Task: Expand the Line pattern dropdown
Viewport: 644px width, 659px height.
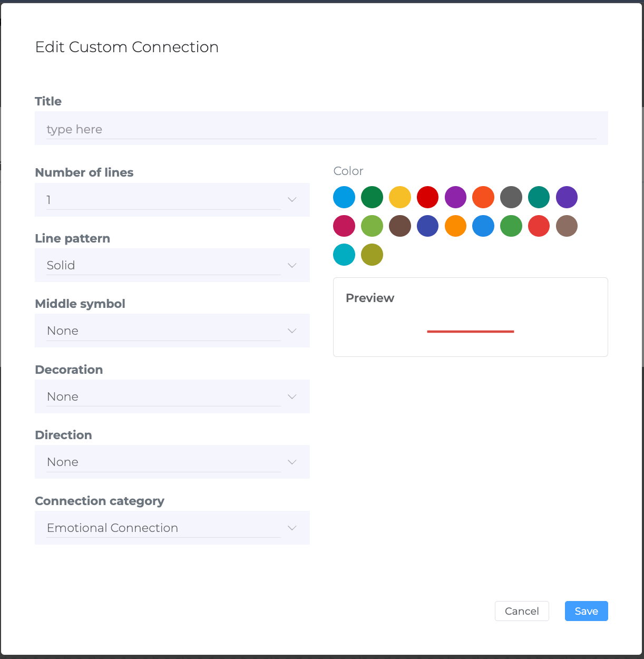Action: [x=172, y=265]
